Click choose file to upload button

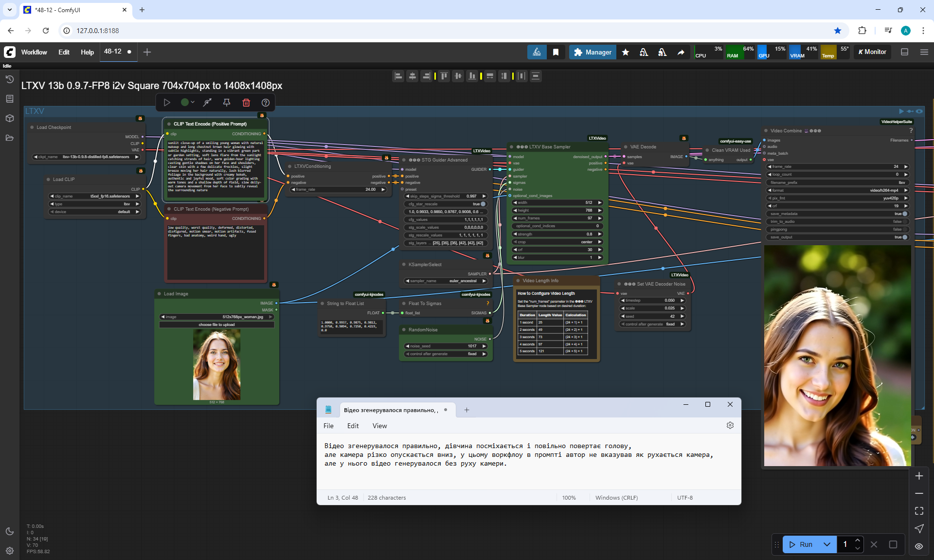pos(216,325)
